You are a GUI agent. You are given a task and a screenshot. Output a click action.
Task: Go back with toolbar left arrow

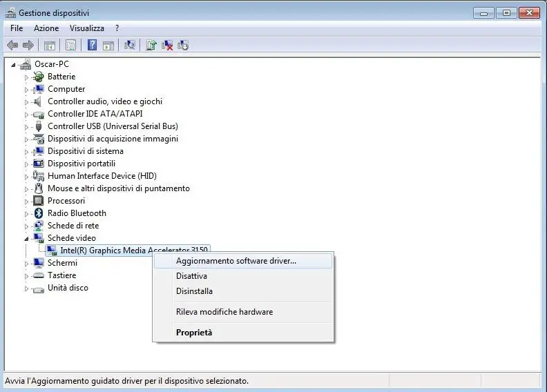(x=12, y=45)
